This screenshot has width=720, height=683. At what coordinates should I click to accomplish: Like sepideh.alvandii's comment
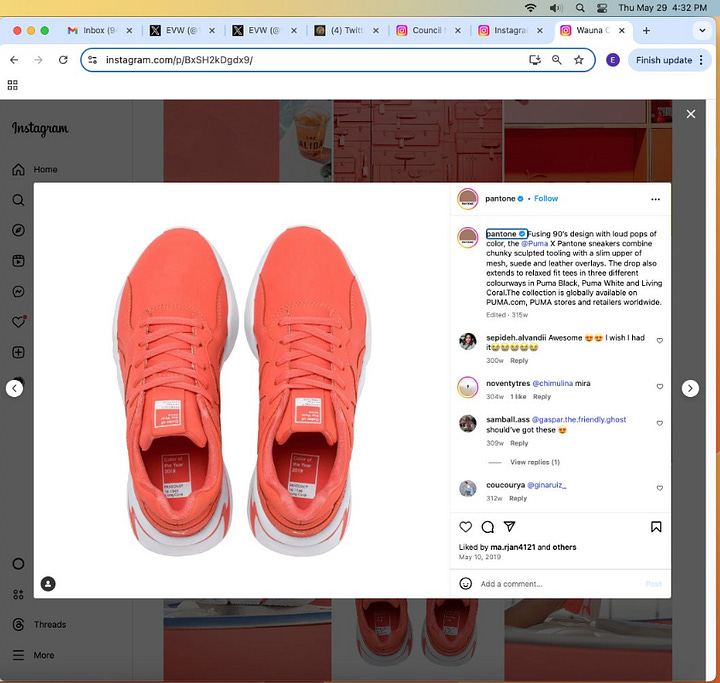pyautogui.click(x=659, y=341)
